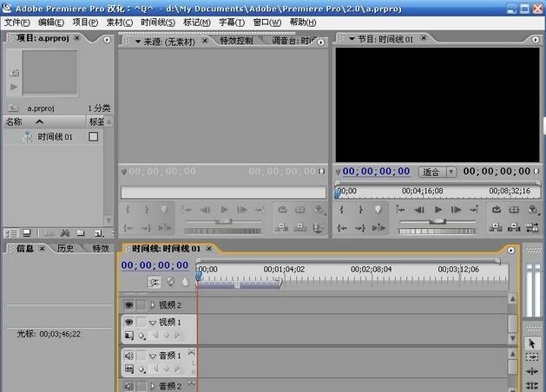Mute the 音频 1 track speaker
546x392 pixels.
(x=128, y=356)
